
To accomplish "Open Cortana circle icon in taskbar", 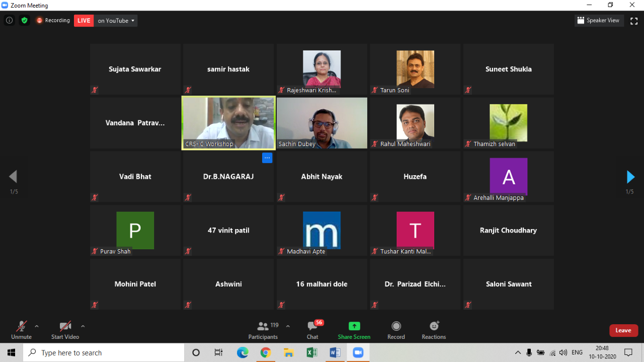I will coord(196,352).
